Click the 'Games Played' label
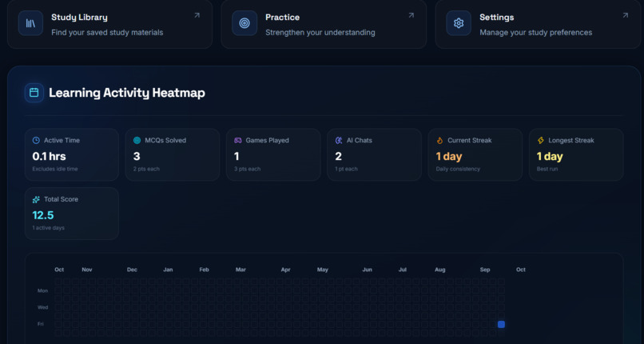Viewport: 644px width, 344px height. coord(268,140)
